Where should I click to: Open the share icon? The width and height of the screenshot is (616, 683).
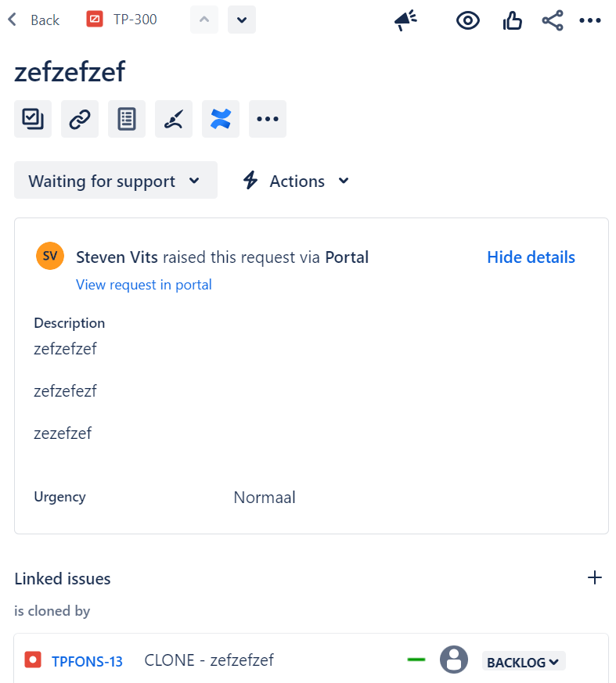tap(553, 20)
